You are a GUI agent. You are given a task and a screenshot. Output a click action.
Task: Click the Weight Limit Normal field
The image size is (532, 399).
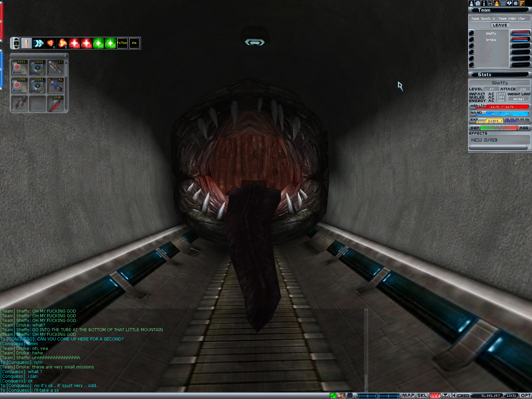click(519, 99)
